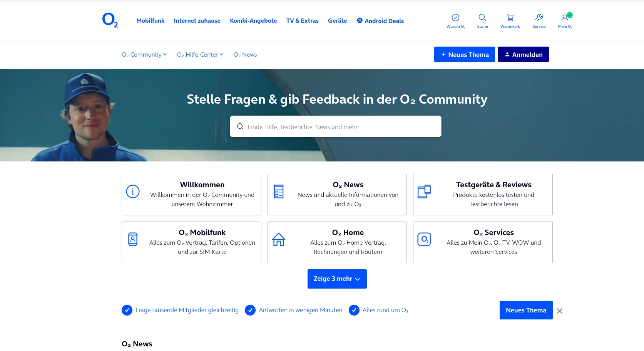This screenshot has width=644, height=351.
Task: Click the O2 News section heading
Action: click(x=137, y=344)
